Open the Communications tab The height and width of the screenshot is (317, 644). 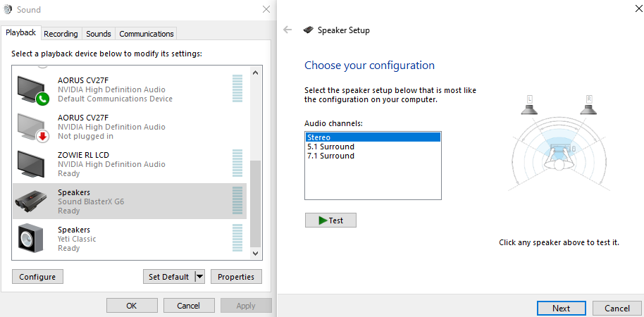click(147, 34)
